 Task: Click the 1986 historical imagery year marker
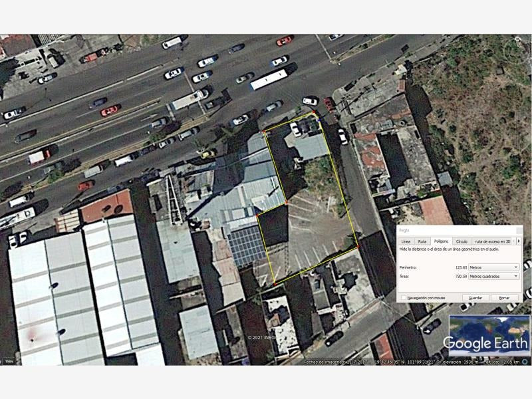[9, 361]
